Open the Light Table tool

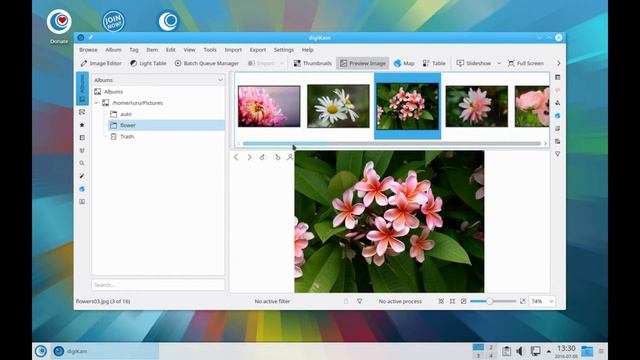tap(148, 63)
